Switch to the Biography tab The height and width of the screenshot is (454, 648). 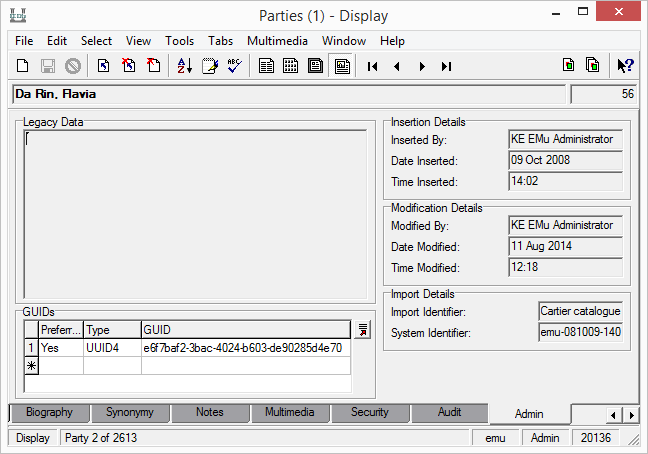click(x=49, y=412)
